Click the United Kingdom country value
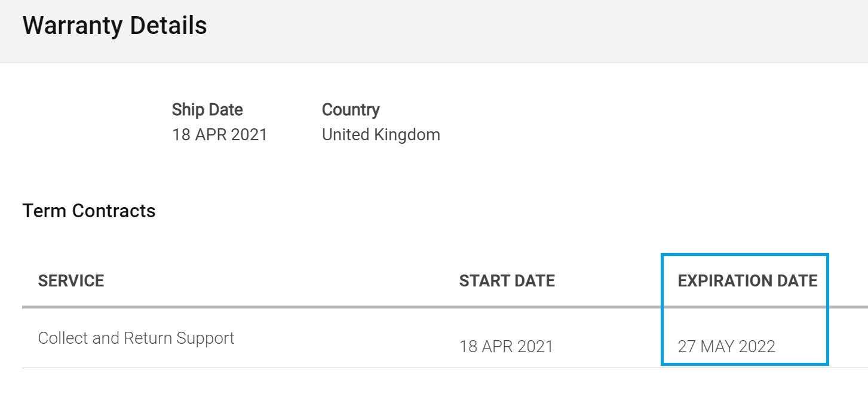 pyautogui.click(x=381, y=135)
